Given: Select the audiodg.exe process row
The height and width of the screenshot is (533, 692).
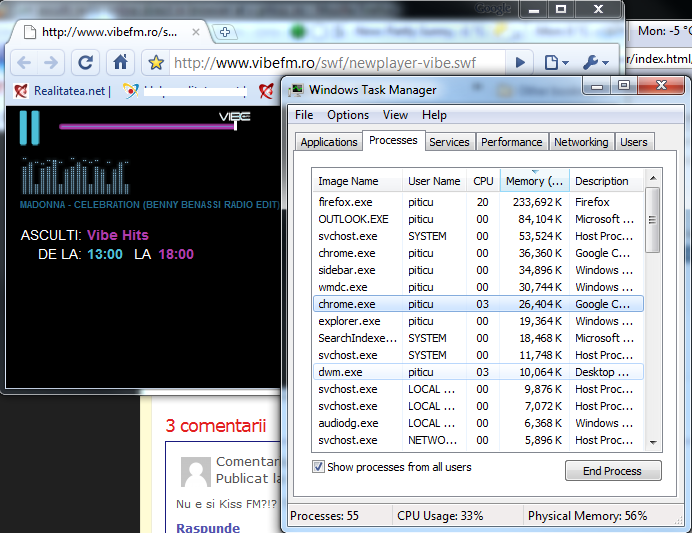Looking at the screenshot, I should click(x=478, y=423).
